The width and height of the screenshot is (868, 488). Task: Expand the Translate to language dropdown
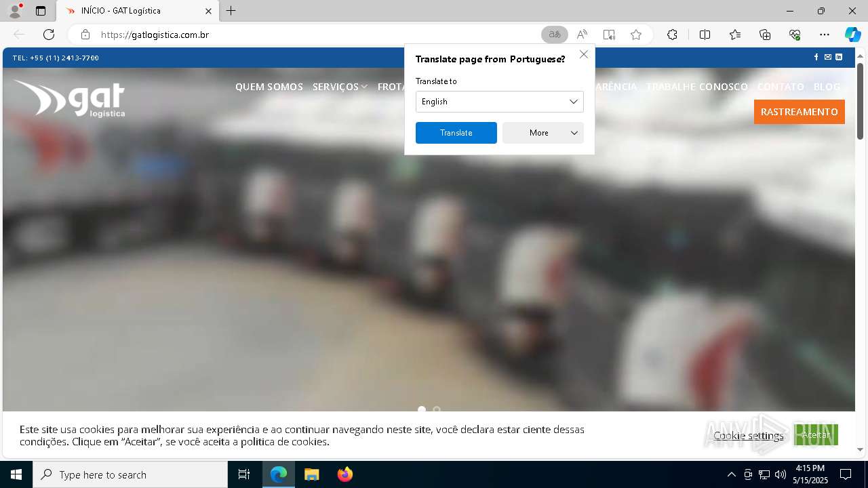pos(500,102)
